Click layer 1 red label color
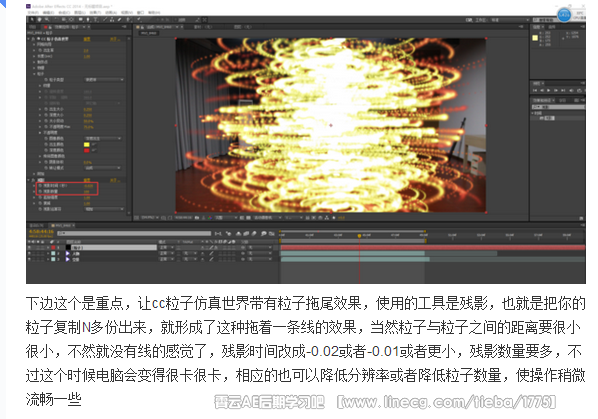This screenshot has width=598, height=419. [x=53, y=248]
